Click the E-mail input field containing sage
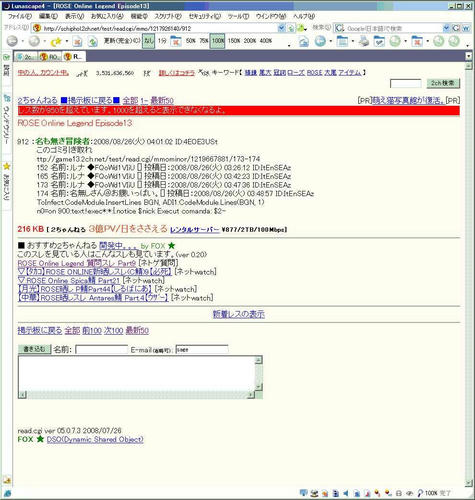475x500 pixels. click(202, 349)
